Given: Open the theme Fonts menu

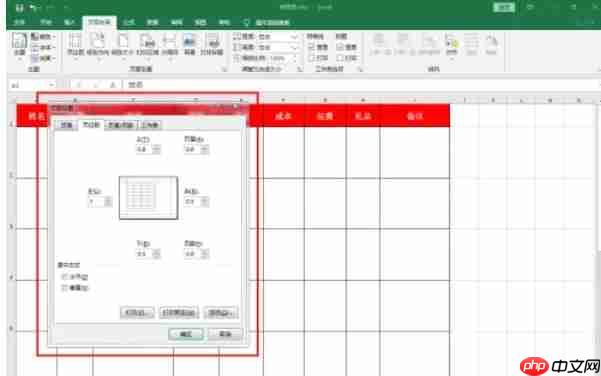Looking at the screenshot, I should [43, 48].
